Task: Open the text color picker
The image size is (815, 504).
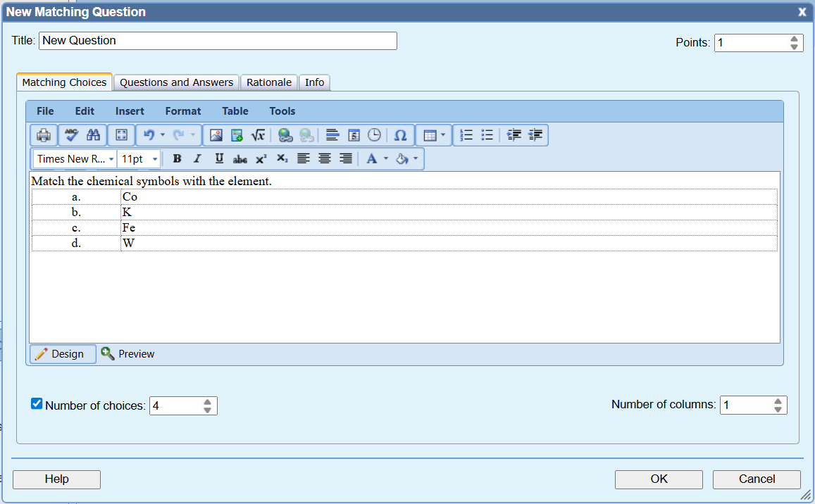Action: point(374,158)
